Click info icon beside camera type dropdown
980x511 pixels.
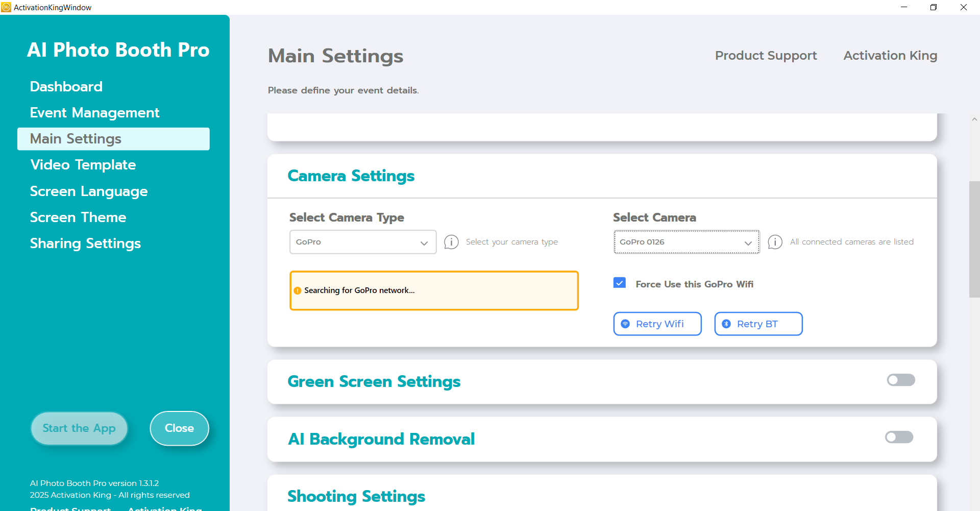point(451,242)
